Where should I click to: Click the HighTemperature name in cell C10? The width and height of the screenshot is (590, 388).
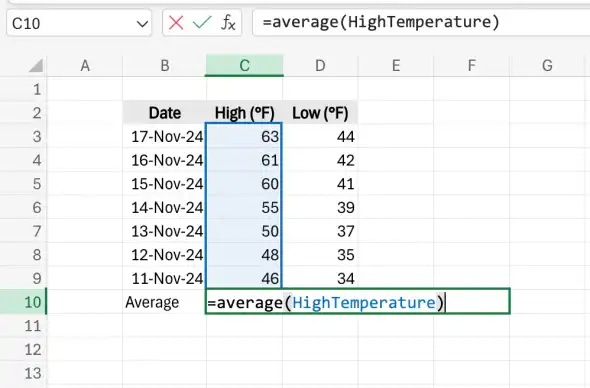[x=364, y=303]
